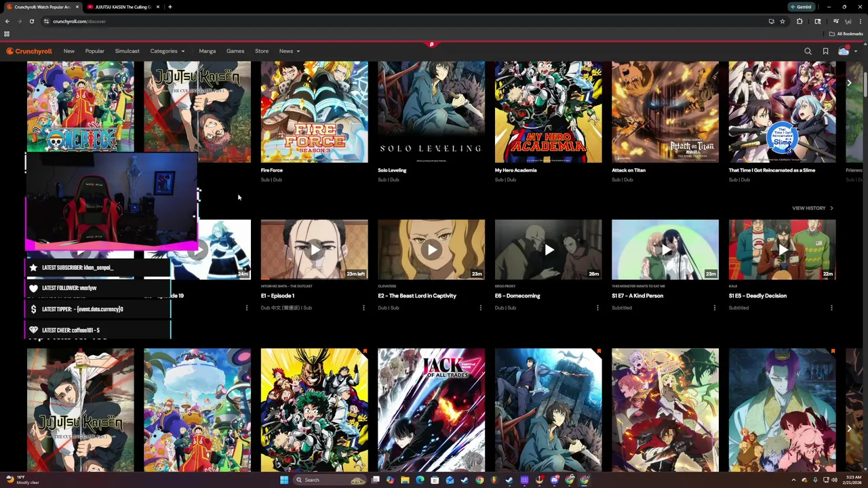Open the Attack on Titan poster
The width and height of the screenshot is (868, 488).
point(665,112)
